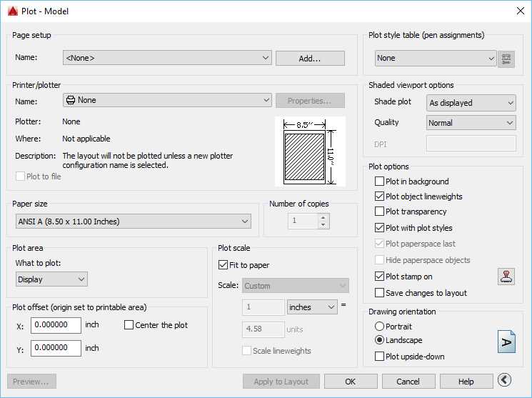Click the OK button
532x398 pixels.
click(351, 382)
